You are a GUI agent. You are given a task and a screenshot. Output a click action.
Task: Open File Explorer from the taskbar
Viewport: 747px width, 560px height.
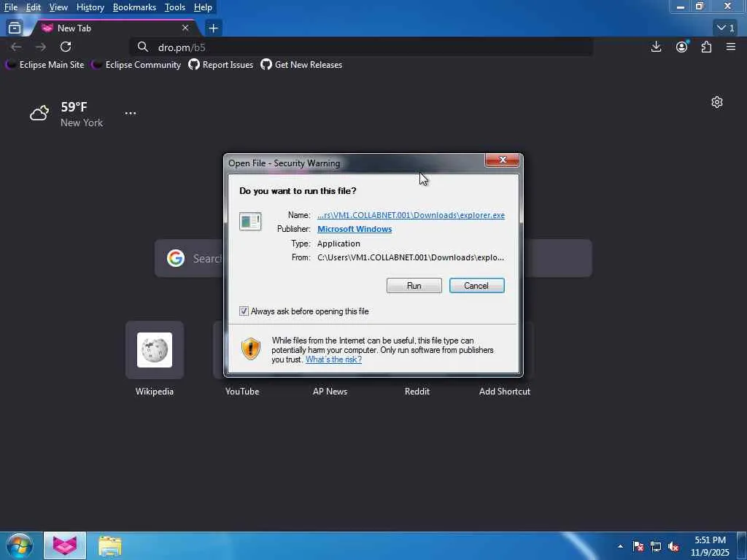(x=110, y=545)
